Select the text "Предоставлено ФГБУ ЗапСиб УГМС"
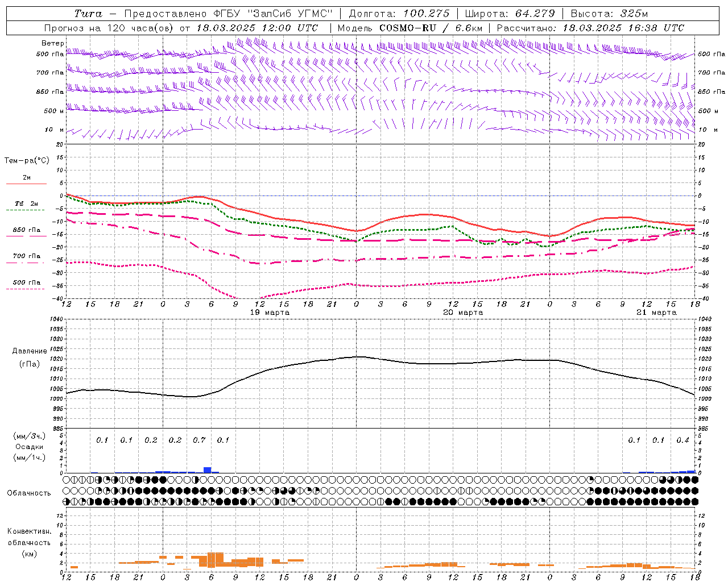 pos(228,14)
